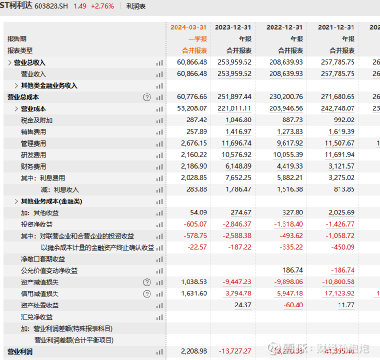The image size is (380, 360).
Task: Click the -2,846.37 investment income value
Action: click(237, 224)
